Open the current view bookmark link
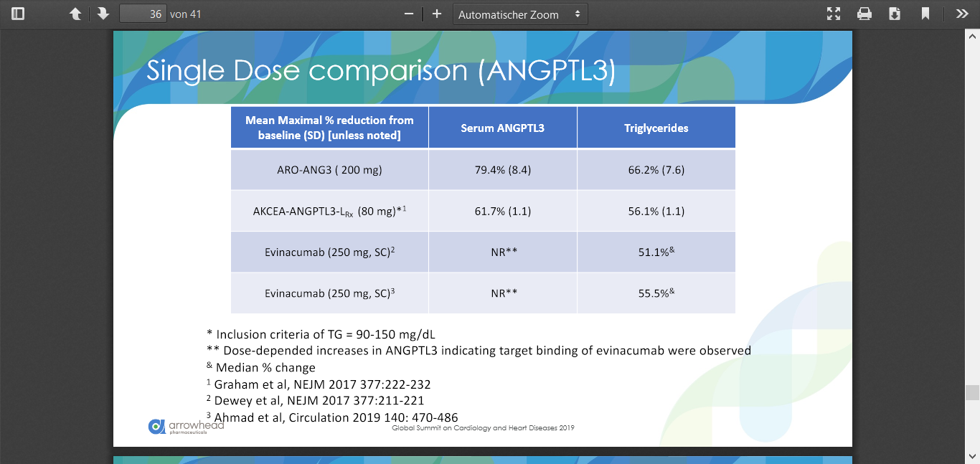The width and height of the screenshot is (980, 464). [x=925, y=14]
